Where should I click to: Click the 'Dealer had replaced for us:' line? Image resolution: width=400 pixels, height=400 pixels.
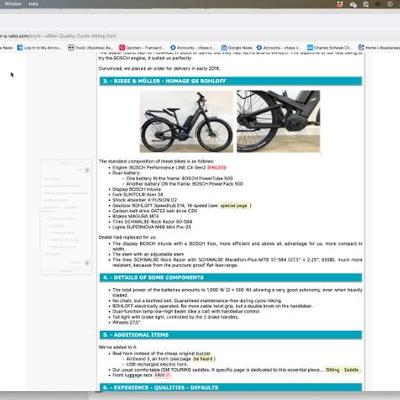point(127,237)
